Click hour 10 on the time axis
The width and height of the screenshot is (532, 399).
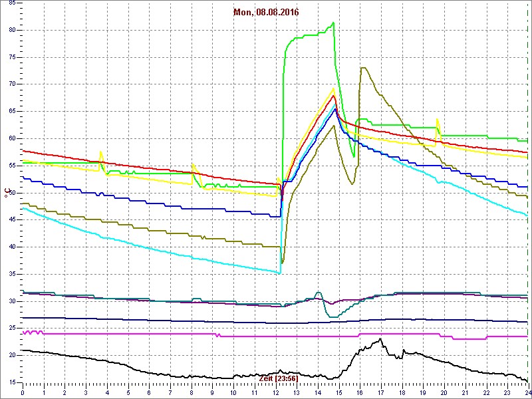tap(233, 392)
